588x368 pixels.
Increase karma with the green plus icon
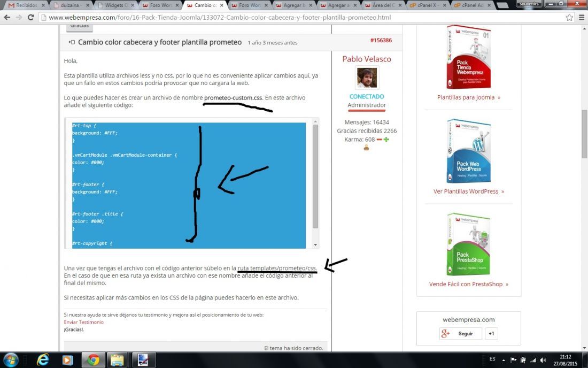(386, 140)
